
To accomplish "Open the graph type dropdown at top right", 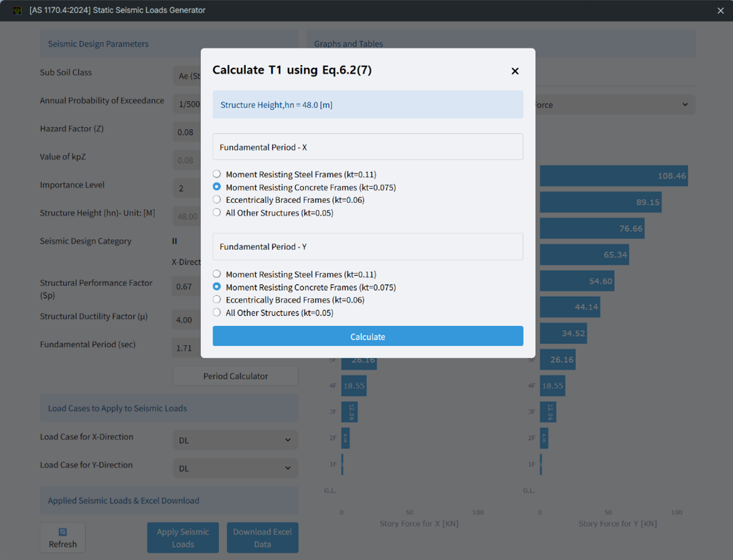I will [x=616, y=105].
